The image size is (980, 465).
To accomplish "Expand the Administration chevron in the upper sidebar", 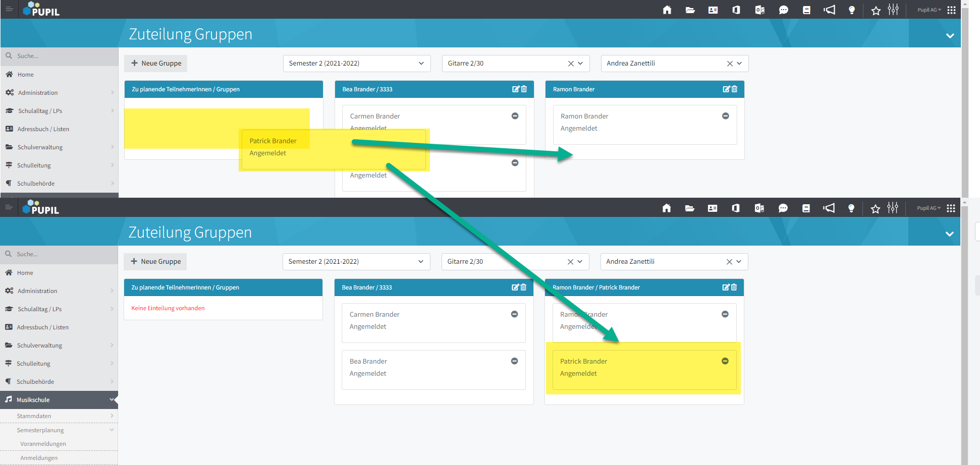I will [x=112, y=92].
